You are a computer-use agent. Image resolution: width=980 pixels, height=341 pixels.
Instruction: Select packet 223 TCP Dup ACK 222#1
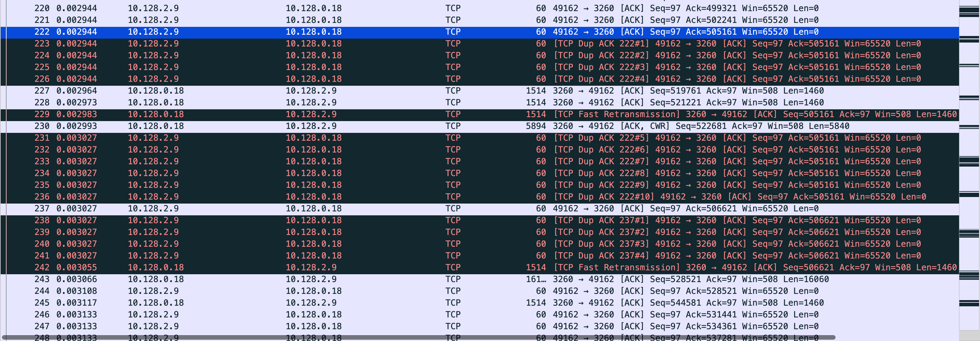tap(479, 44)
